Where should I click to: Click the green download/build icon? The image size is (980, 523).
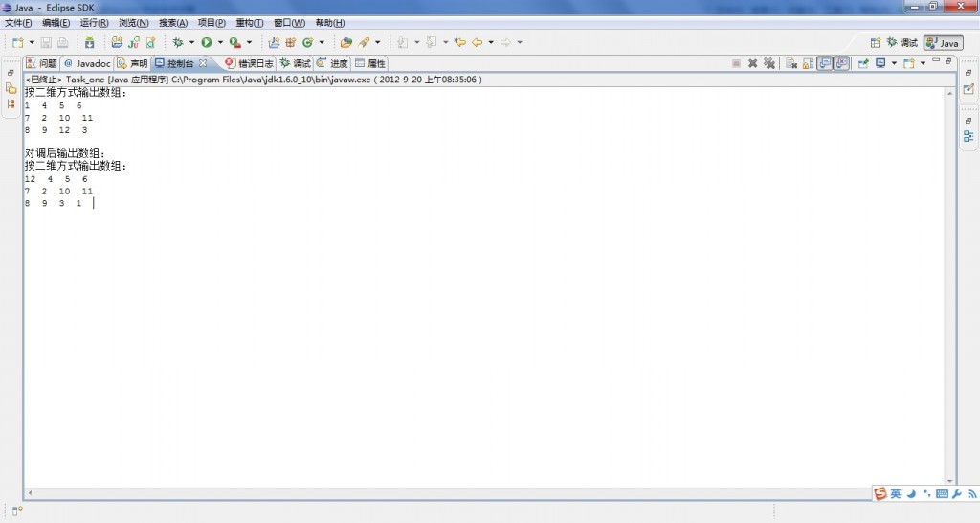[x=89, y=42]
